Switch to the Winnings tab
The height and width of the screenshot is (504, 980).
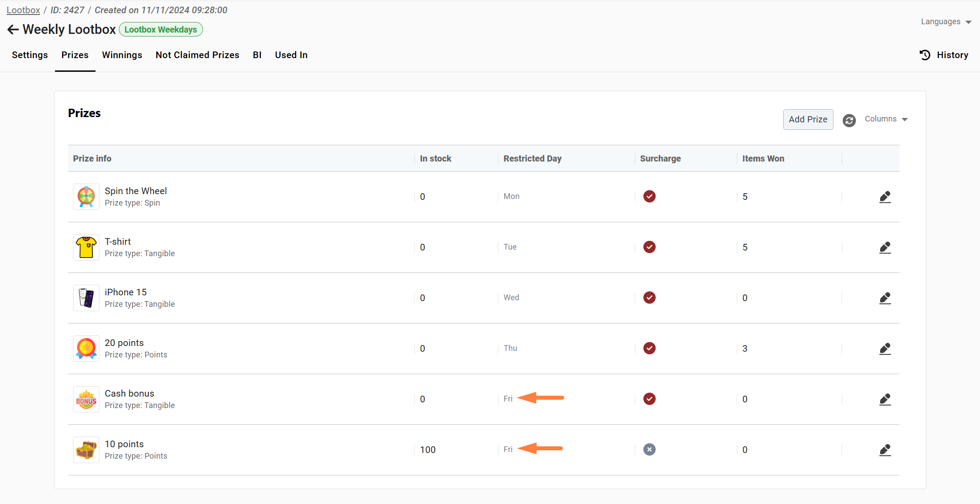pyautogui.click(x=122, y=55)
